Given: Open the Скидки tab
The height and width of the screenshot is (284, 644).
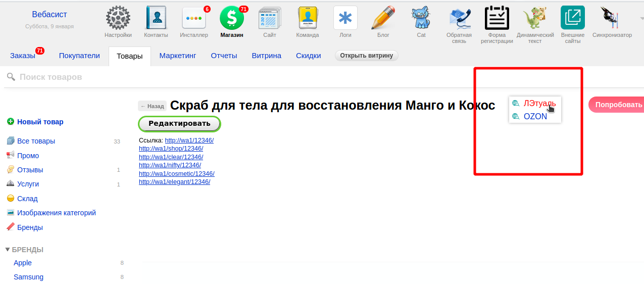Looking at the screenshot, I should coord(309,56).
